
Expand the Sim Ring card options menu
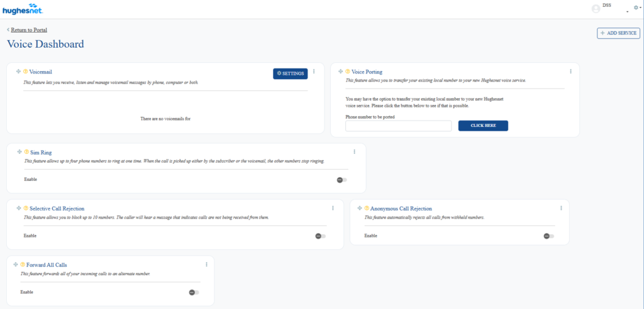pos(355,151)
